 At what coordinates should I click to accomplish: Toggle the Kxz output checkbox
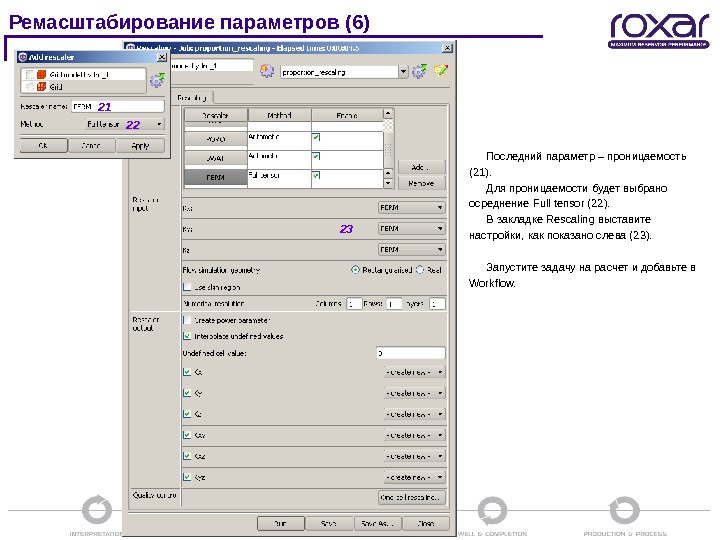[187, 456]
